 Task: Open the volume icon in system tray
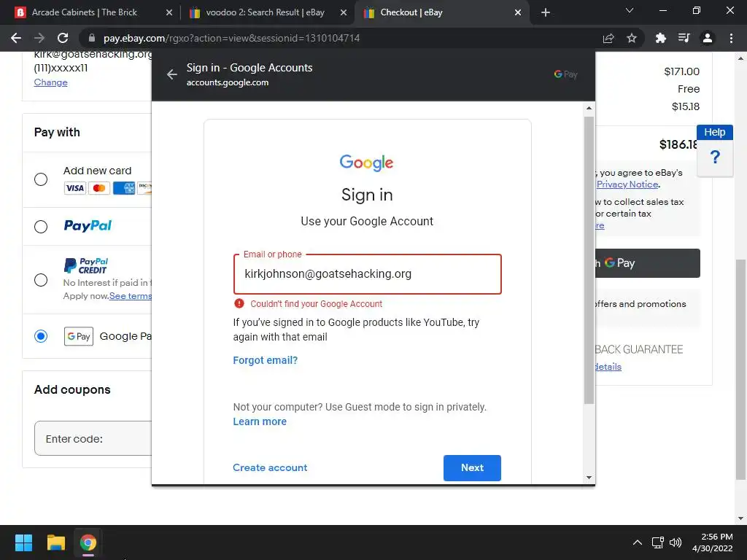[675, 542]
